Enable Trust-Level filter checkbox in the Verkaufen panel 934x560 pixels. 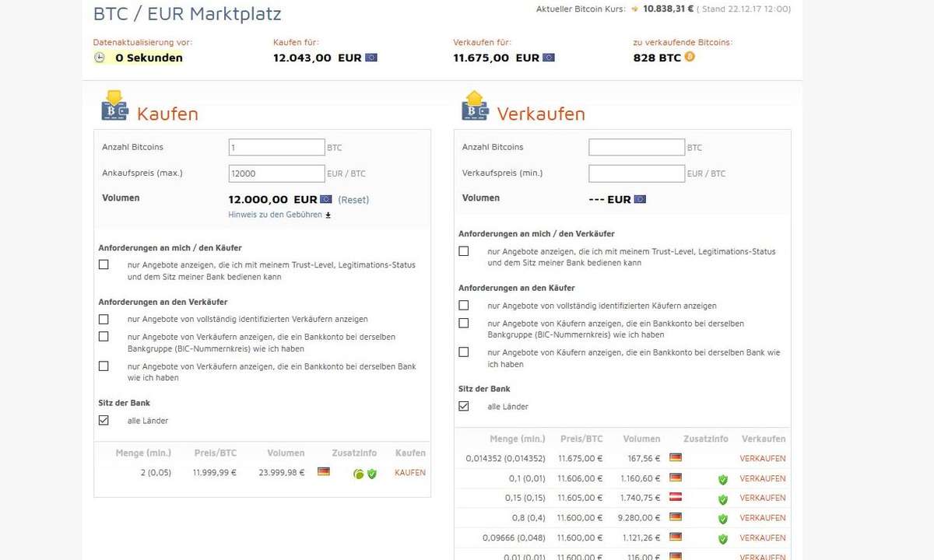point(464,251)
